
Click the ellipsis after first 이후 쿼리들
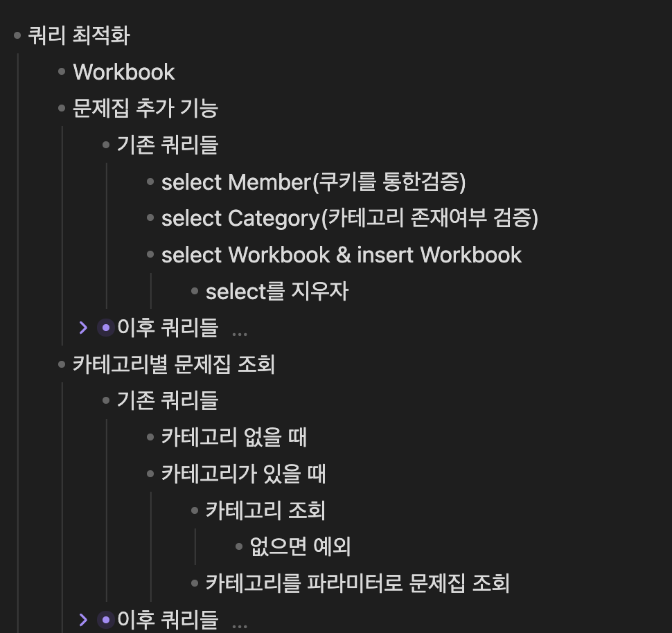240,334
